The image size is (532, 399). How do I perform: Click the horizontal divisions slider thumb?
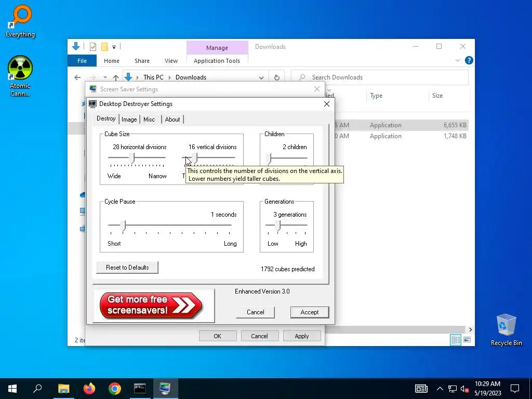pos(132,158)
